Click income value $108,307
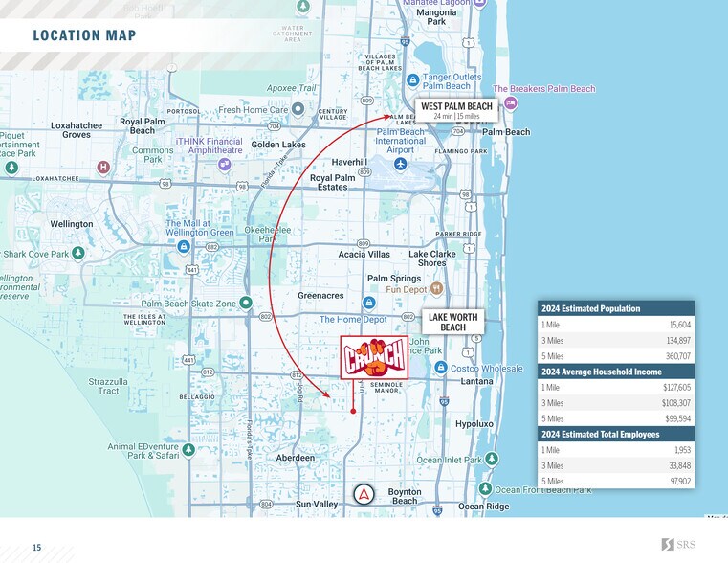 pos(676,403)
